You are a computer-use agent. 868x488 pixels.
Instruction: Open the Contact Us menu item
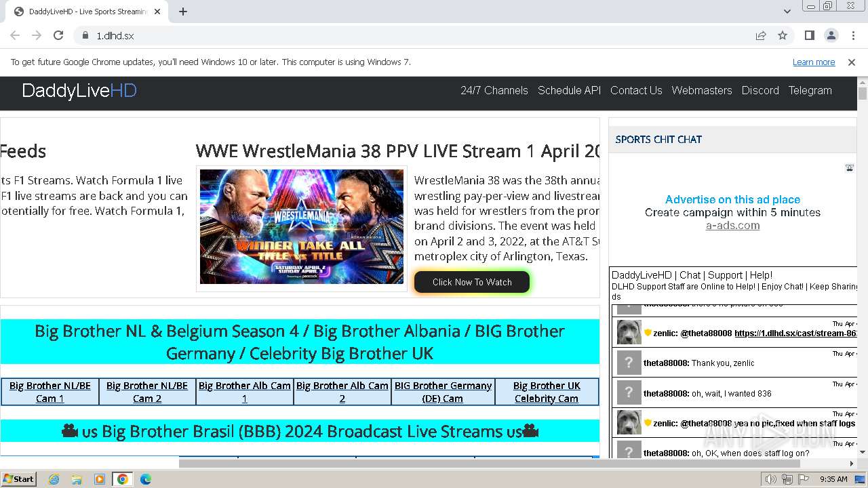click(x=636, y=90)
